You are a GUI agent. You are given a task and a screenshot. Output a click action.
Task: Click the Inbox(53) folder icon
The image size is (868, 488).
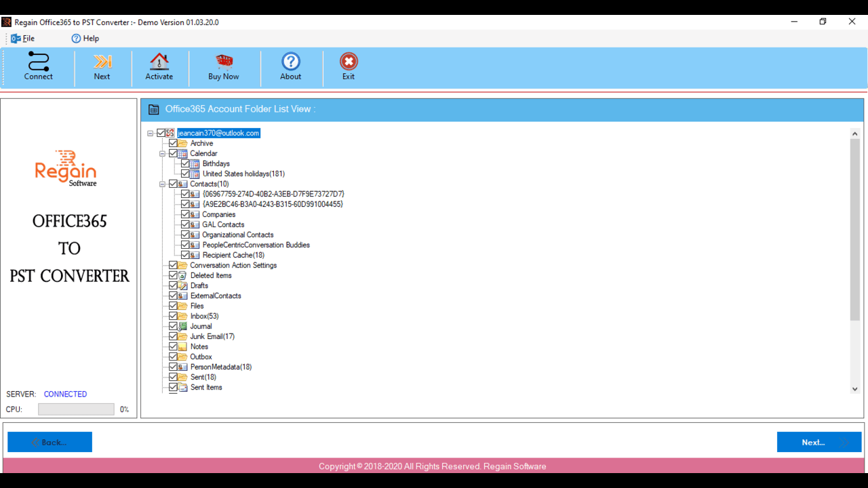pos(182,316)
